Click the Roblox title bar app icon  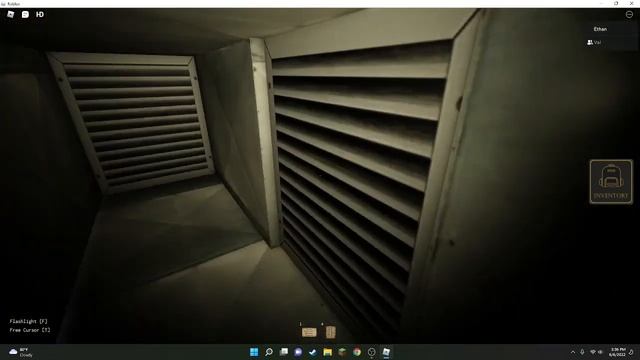(3, 4)
